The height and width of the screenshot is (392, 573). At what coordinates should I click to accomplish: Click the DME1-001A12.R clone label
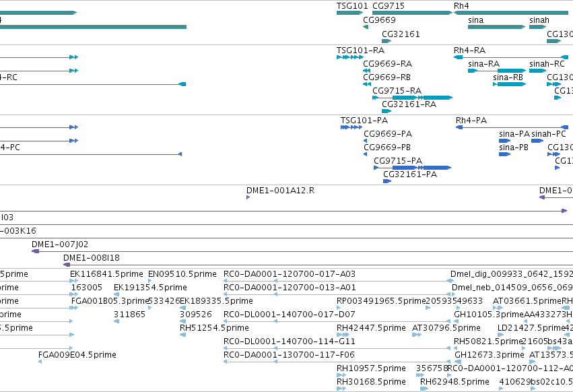(280, 191)
